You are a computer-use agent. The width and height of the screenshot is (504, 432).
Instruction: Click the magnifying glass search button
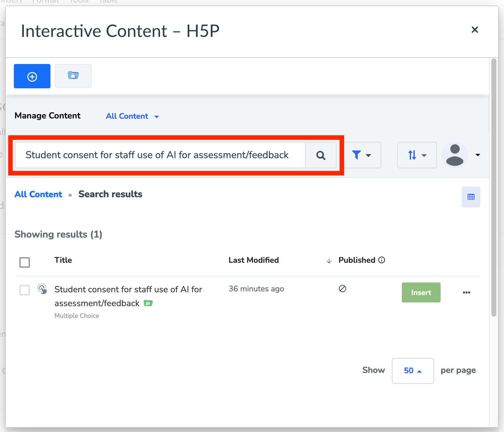[321, 155]
